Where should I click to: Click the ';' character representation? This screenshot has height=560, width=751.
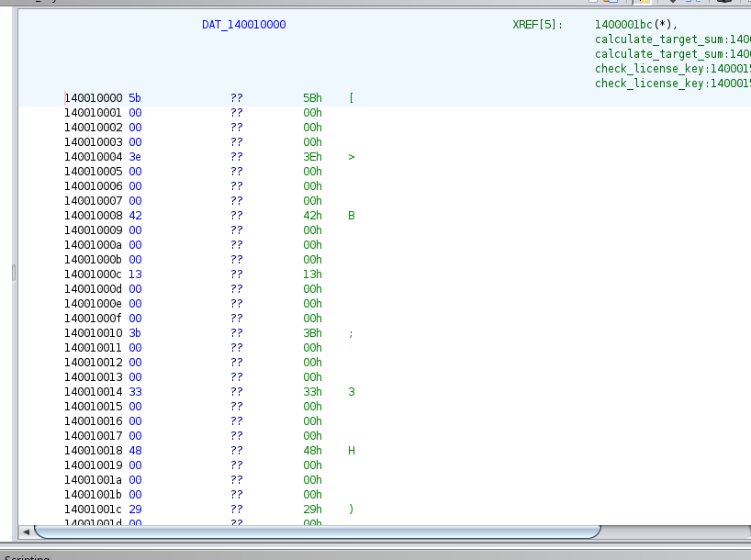(x=351, y=333)
